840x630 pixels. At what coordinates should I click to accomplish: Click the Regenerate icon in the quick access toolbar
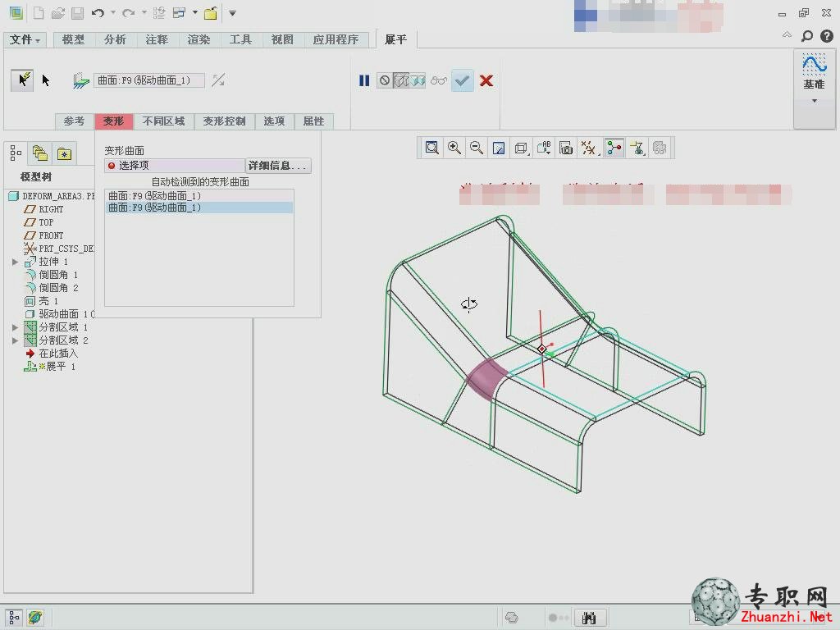coord(158,13)
